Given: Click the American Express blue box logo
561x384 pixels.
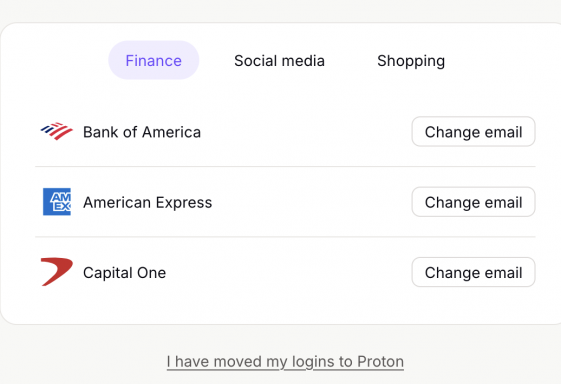Looking at the screenshot, I should tap(57, 202).
